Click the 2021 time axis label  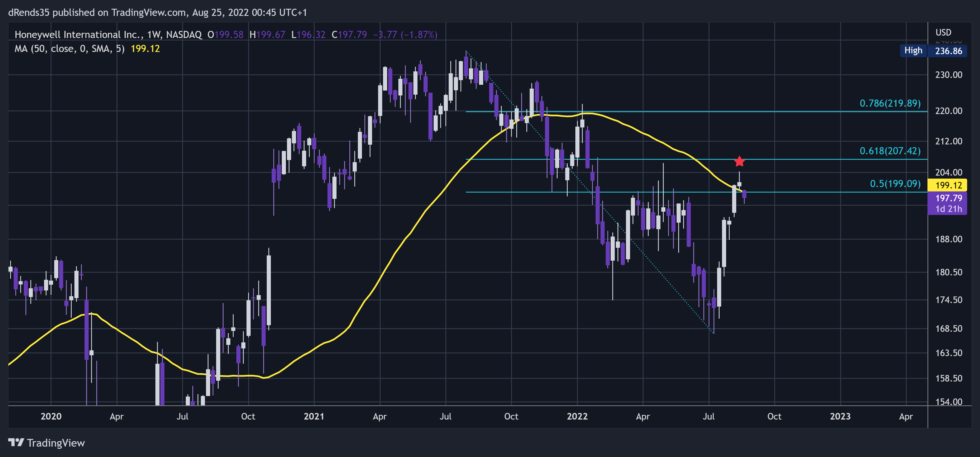pyautogui.click(x=314, y=416)
